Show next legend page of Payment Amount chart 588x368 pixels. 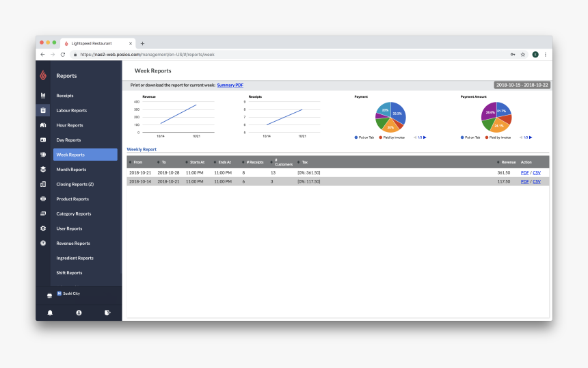pyautogui.click(x=531, y=137)
